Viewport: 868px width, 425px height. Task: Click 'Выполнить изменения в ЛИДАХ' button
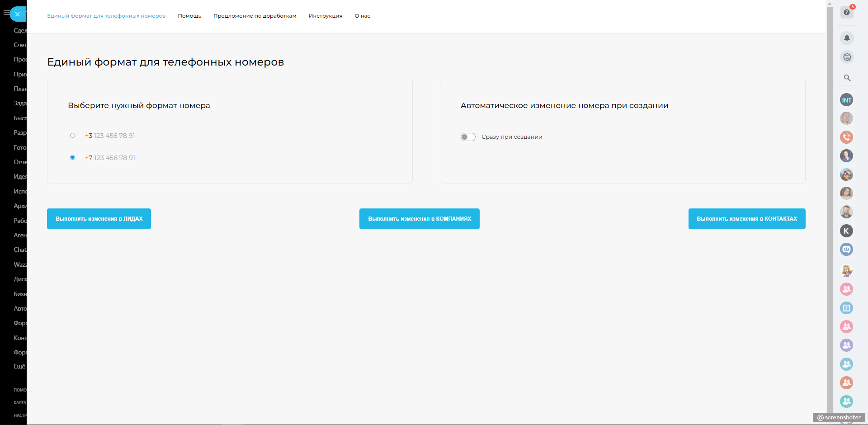[x=99, y=219]
